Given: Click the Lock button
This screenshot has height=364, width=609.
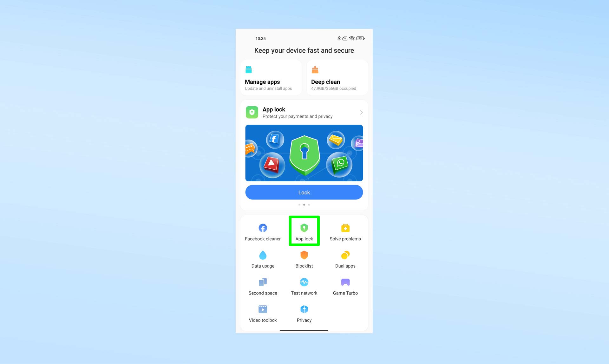Looking at the screenshot, I should [304, 192].
